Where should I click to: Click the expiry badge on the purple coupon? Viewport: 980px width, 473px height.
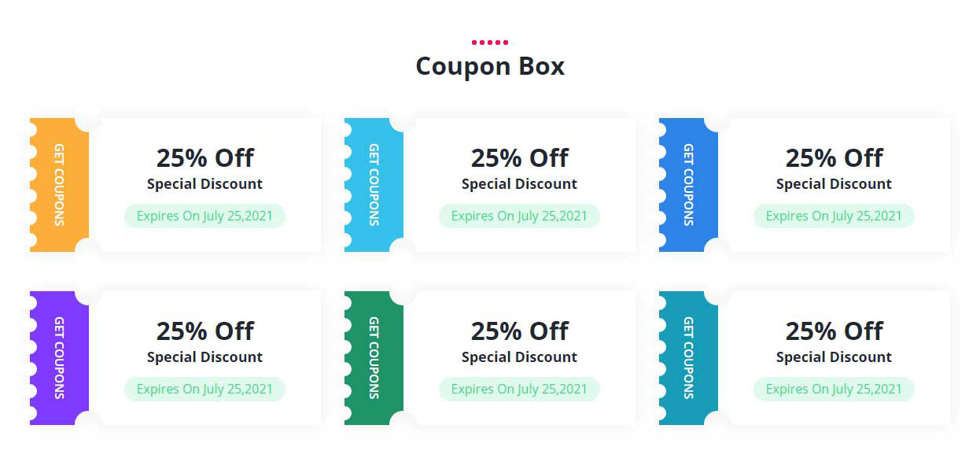204,389
